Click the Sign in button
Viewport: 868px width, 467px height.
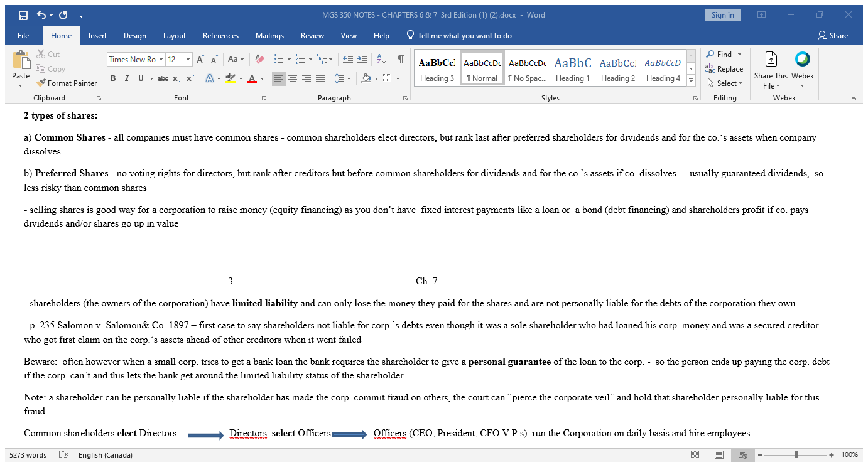722,14
